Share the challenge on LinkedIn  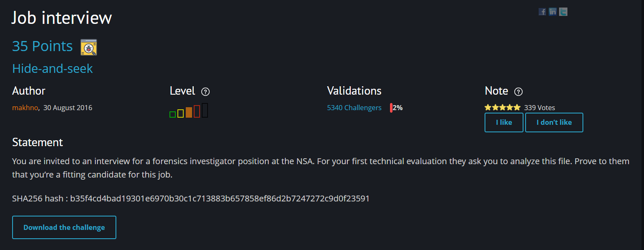tap(553, 12)
